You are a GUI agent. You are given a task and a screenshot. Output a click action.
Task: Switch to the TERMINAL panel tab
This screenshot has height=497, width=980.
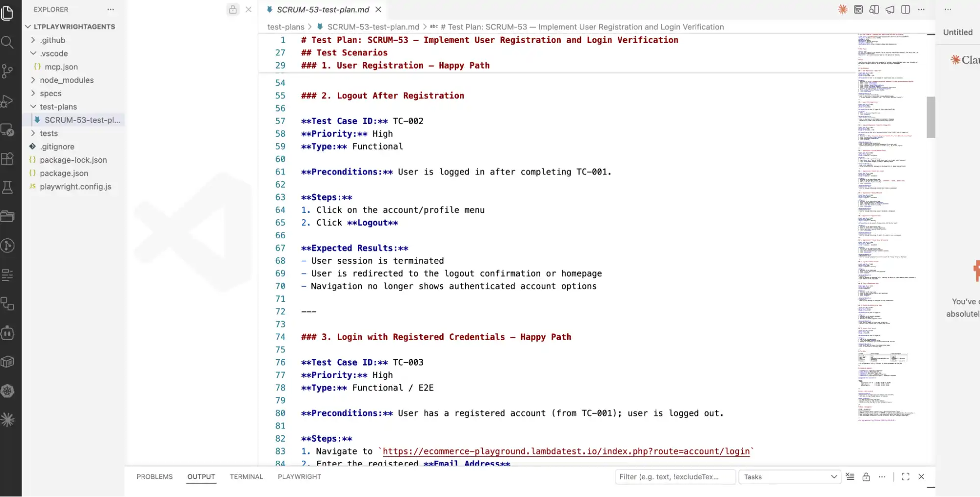pos(247,476)
